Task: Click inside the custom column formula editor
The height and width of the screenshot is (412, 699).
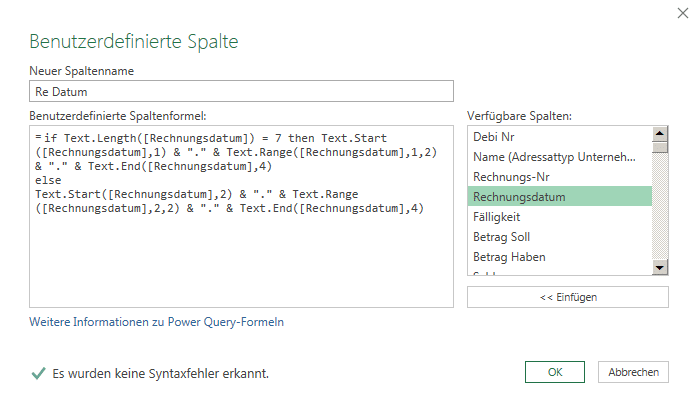Action: pyautogui.click(x=241, y=216)
